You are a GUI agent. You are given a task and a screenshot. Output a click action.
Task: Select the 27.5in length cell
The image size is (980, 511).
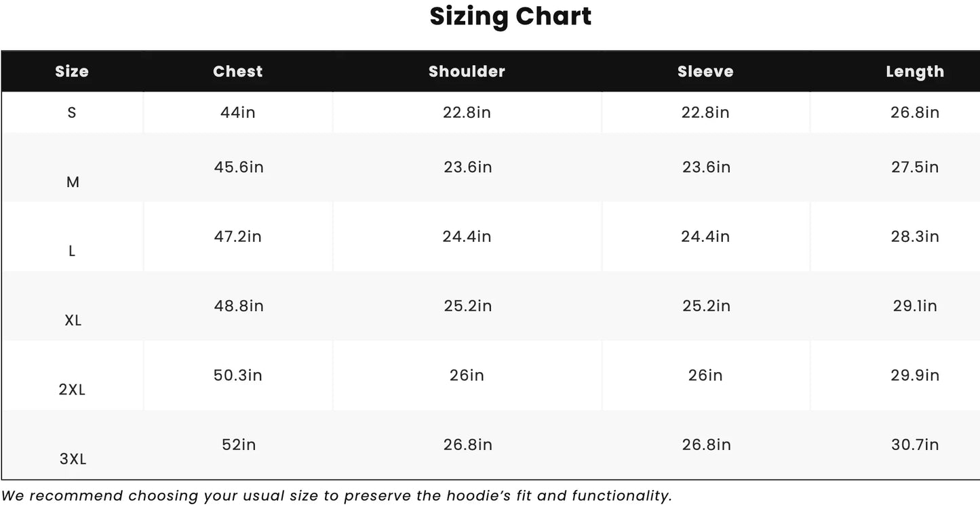point(915,167)
